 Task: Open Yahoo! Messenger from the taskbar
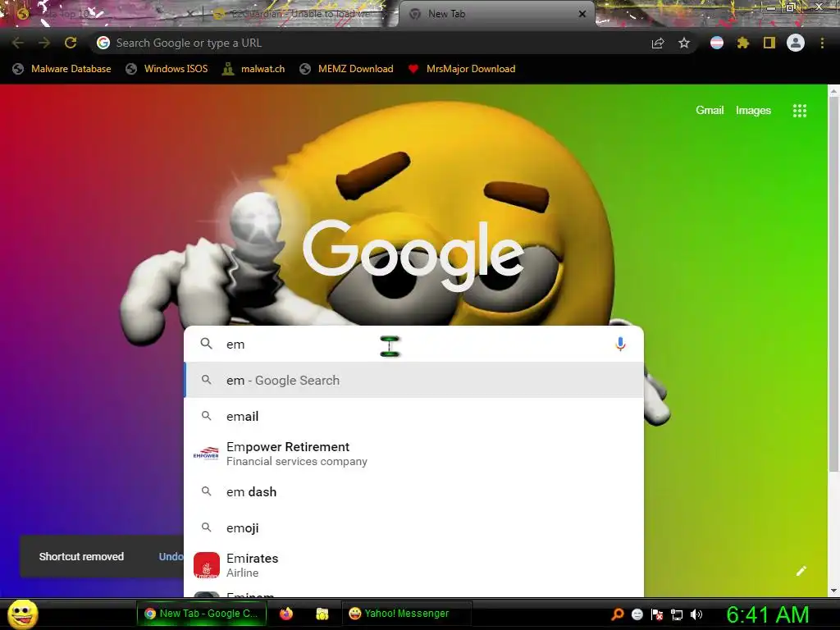[x=406, y=614]
